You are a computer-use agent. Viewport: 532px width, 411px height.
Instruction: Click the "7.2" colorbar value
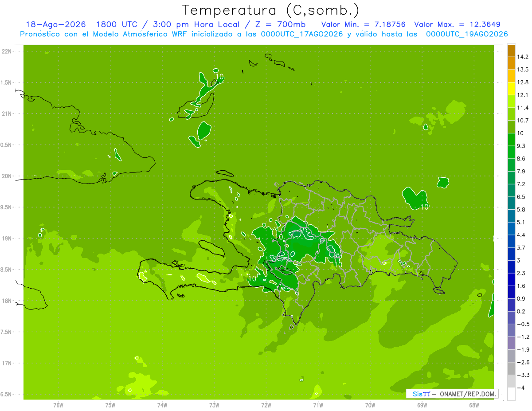pos(521,184)
